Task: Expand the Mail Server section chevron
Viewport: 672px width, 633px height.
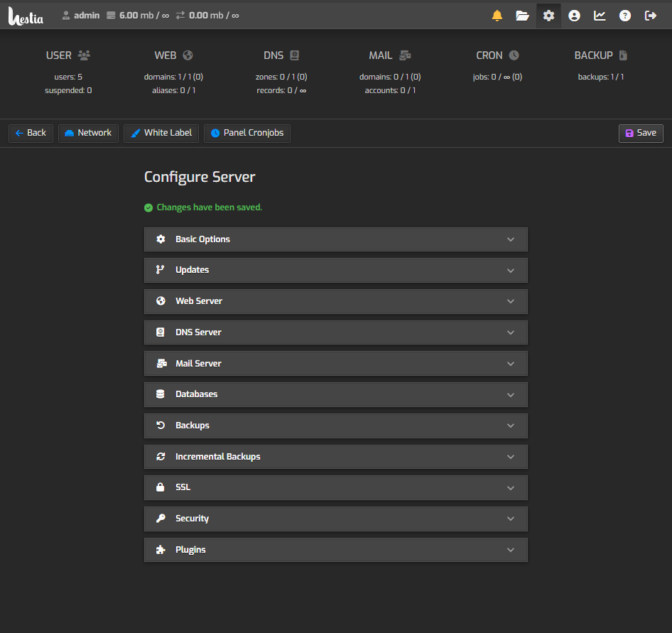Action: coord(511,364)
